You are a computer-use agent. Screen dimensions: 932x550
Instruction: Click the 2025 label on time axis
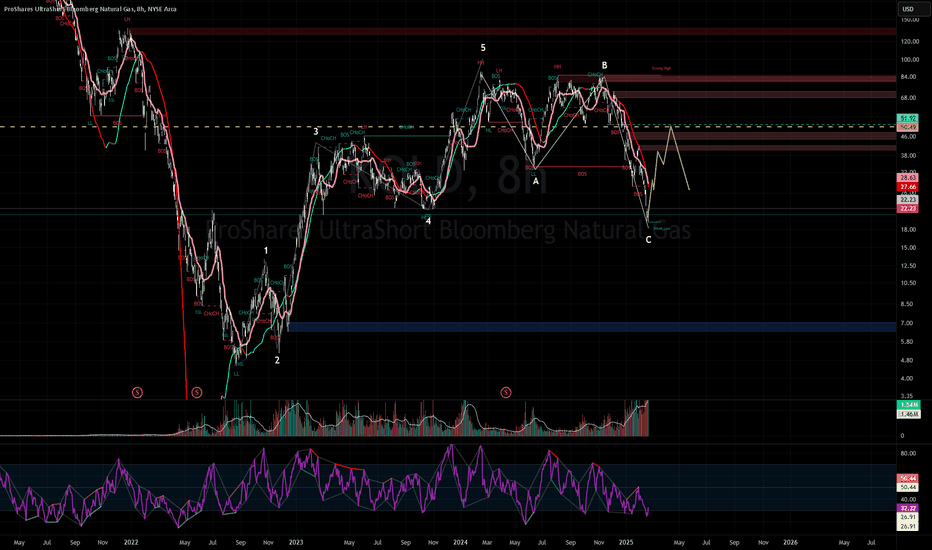click(x=626, y=542)
